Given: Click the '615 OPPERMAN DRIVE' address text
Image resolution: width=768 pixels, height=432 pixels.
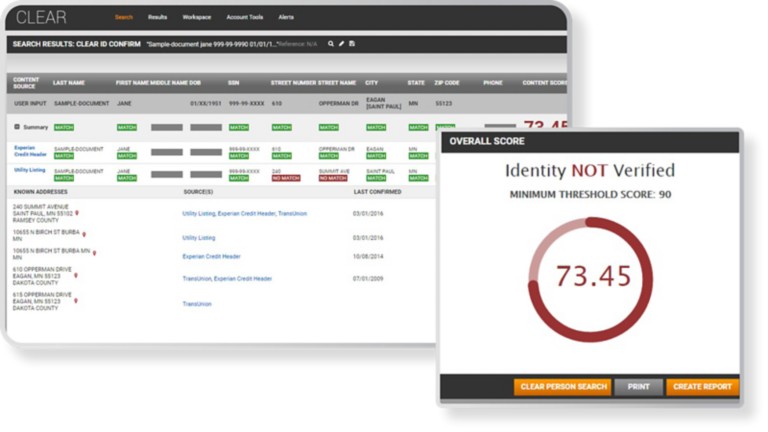Looking at the screenshot, I should pos(42,295).
